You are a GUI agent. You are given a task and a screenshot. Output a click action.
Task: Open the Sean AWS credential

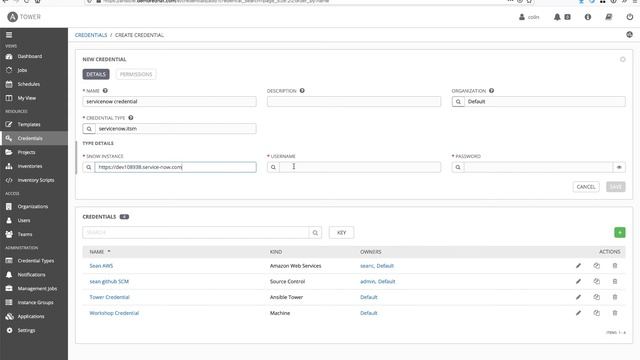(101, 266)
